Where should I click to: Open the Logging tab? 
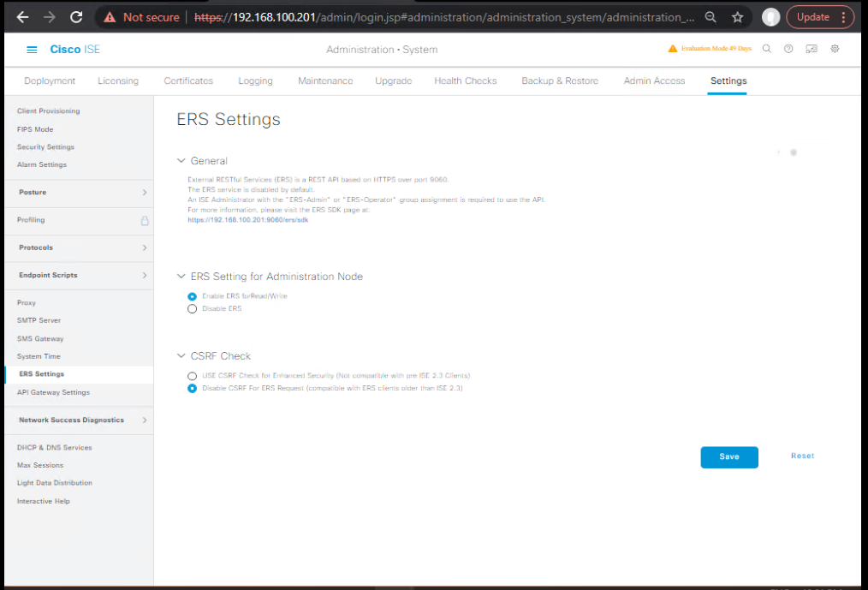point(255,80)
